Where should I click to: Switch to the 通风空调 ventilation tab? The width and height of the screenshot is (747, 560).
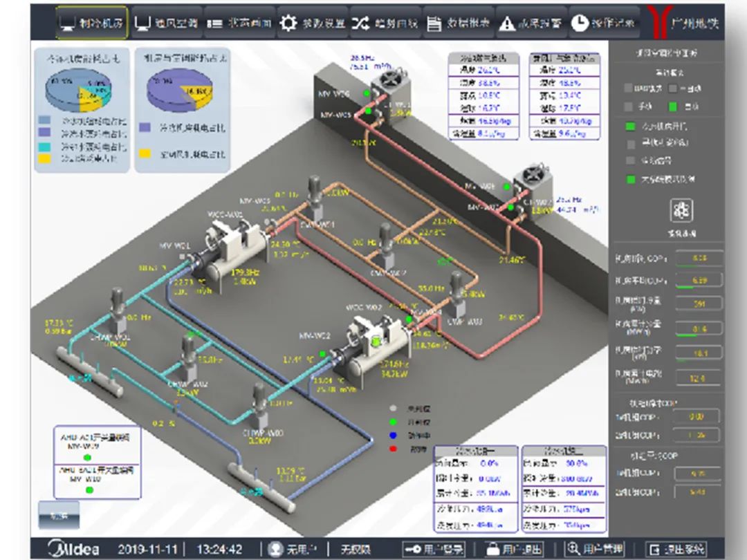[x=166, y=24]
